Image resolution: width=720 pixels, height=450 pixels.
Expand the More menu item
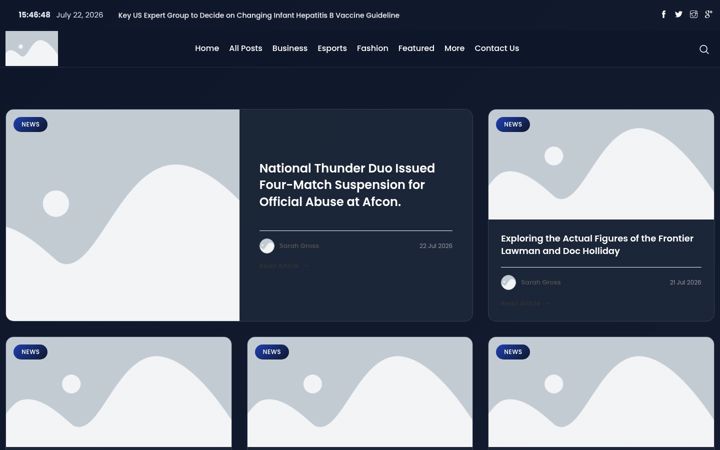point(454,48)
